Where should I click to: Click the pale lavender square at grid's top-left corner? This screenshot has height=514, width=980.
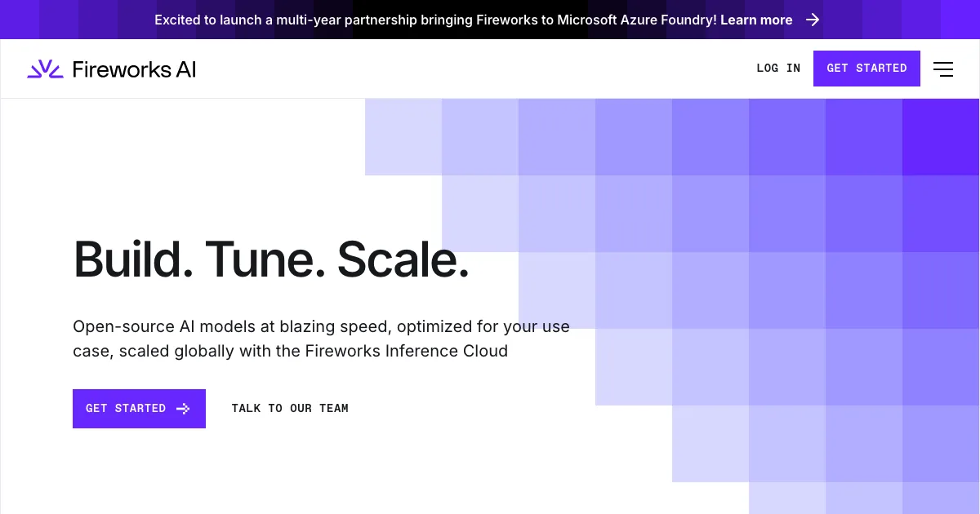tap(403, 136)
